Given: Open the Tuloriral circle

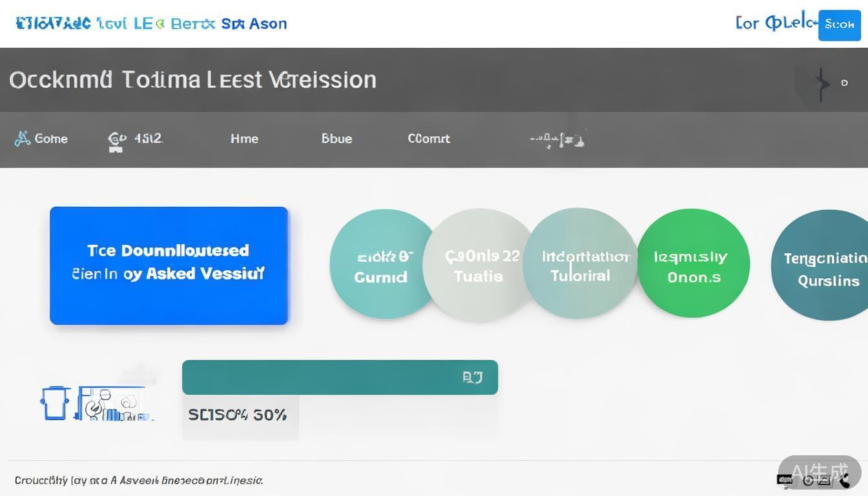Looking at the screenshot, I should [580, 265].
